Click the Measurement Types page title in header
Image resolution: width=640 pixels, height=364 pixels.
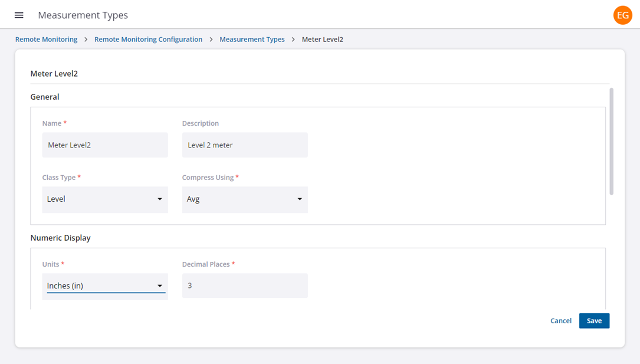pyautogui.click(x=83, y=15)
